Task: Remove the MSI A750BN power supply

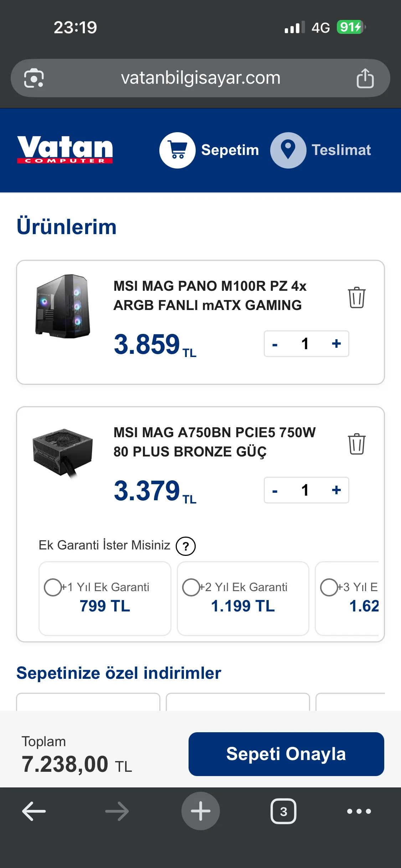Action: click(356, 444)
